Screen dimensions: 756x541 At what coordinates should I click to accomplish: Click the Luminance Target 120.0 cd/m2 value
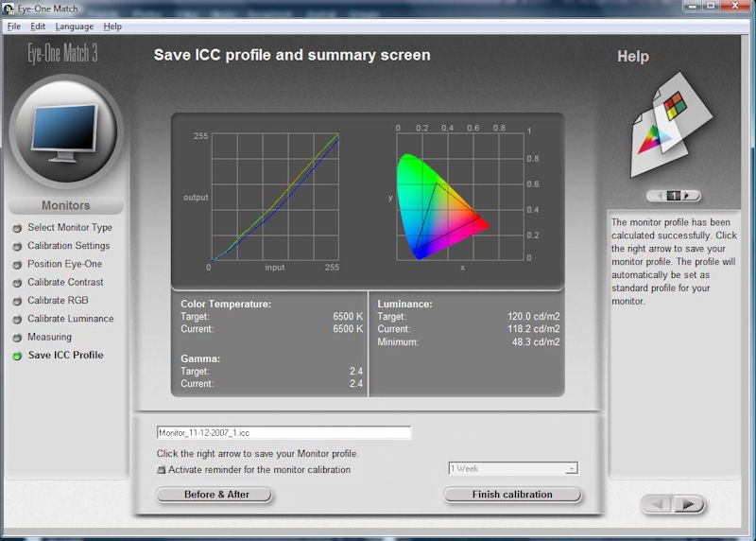533,317
